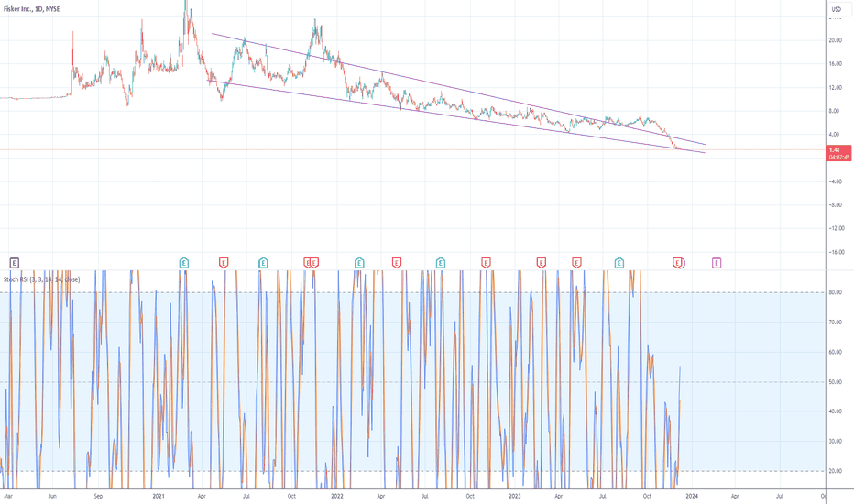
Task: Click the 2024 label on the time axis
Action: 692,497
